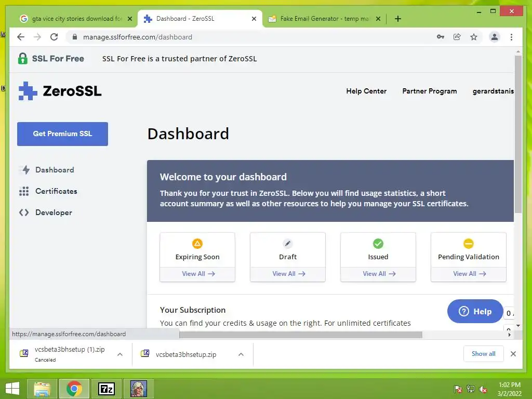Select the Dashboard - ZeroSSL tab
The image size is (532, 399).
pos(199,19)
